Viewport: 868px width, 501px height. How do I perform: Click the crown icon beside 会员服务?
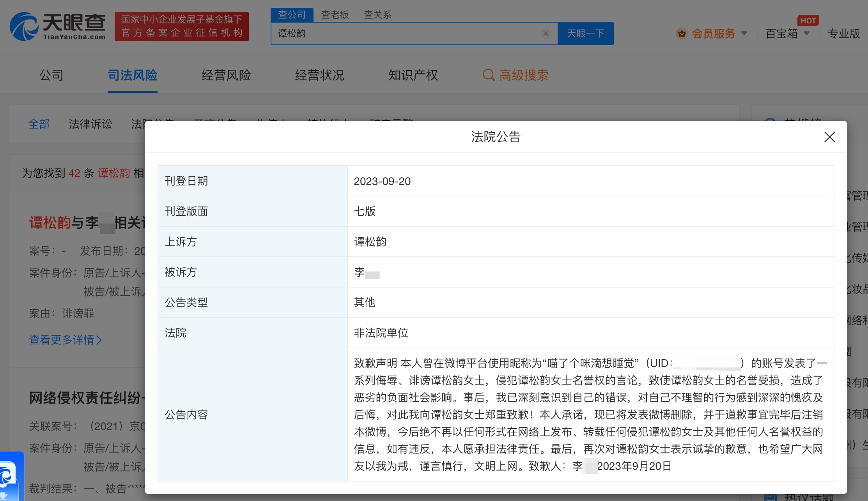pyautogui.click(x=682, y=34)
